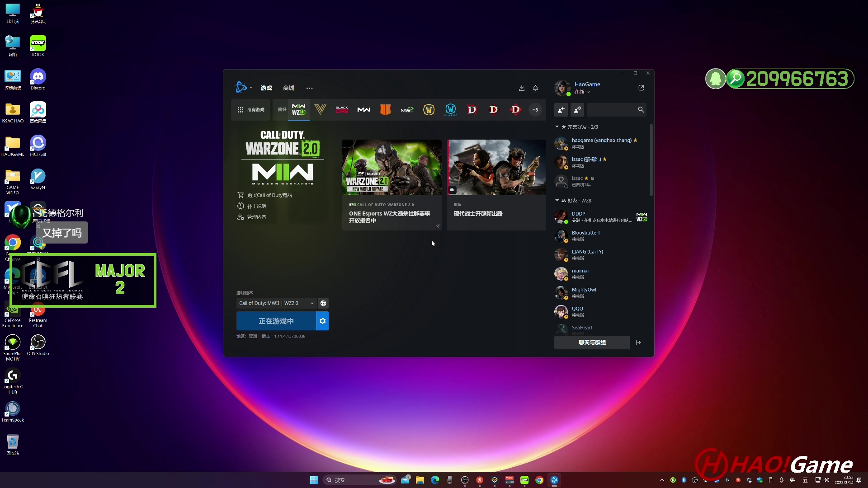This screenshot has width=868, height=488.
Task: Click the 正在游戏中 play button
Action: point(276,321)
